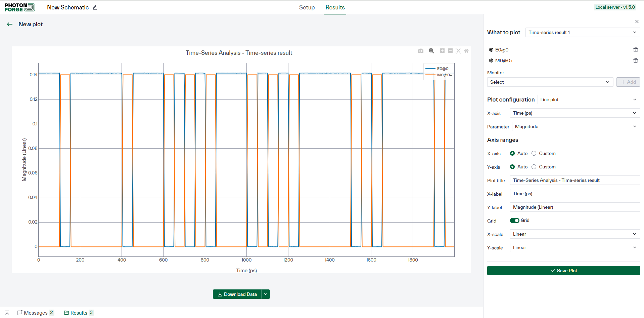Viewport: 644px width, 318px height.
Task: Toggle M0@0+ trace in plot legend
Action: [439, 75]
